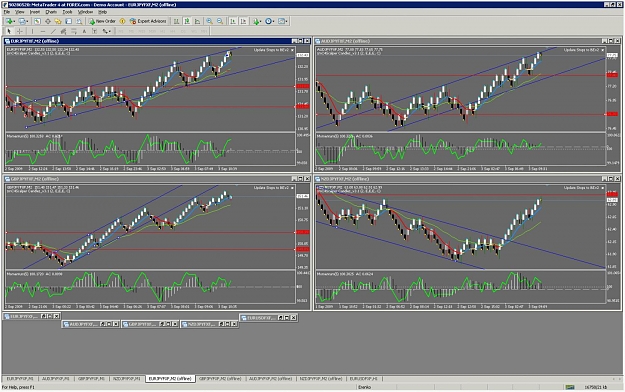Switch to Candlesticks chart display
The height and width of the screenshot is (392, 625).
click(x=187, y=21)
